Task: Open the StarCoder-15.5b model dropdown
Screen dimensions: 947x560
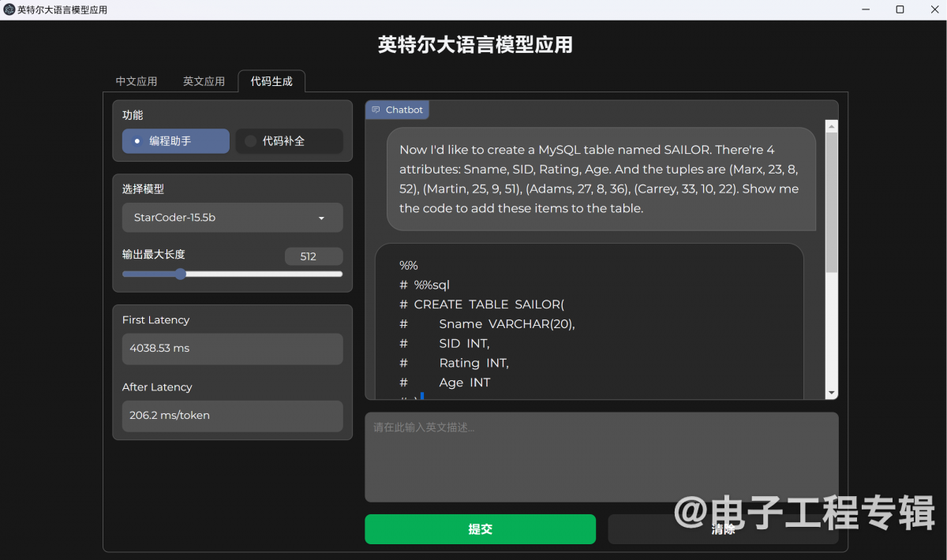Action: click(232, 218)
